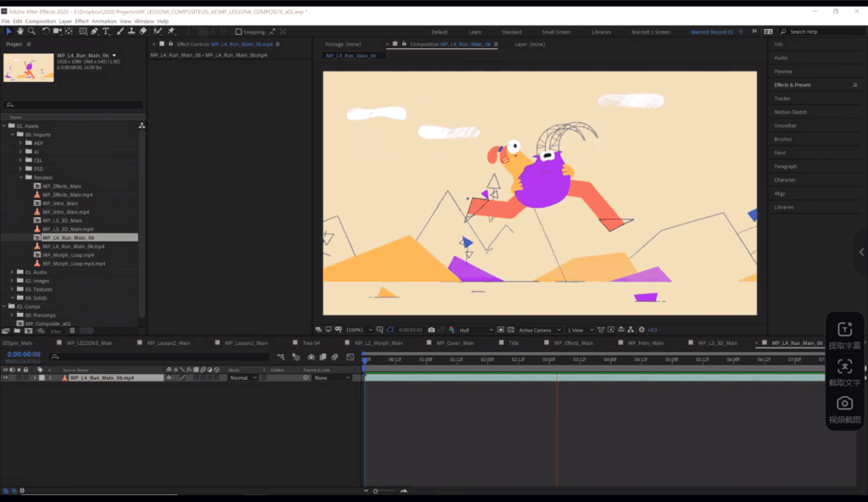Open the Composition menu

pos(41,21)
